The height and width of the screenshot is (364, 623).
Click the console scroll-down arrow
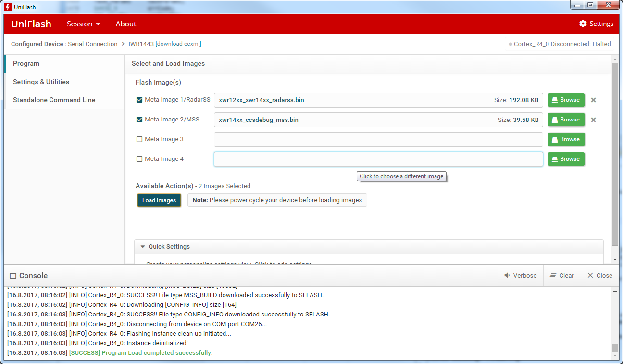pyautogui.click(x=615, y=356)
